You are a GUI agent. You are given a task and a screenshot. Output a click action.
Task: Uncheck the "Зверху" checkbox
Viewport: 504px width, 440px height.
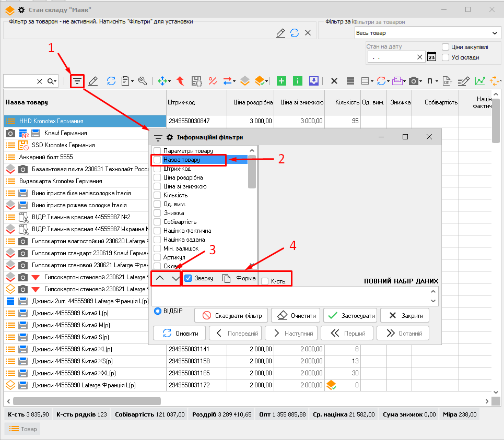tap(189, 278)
